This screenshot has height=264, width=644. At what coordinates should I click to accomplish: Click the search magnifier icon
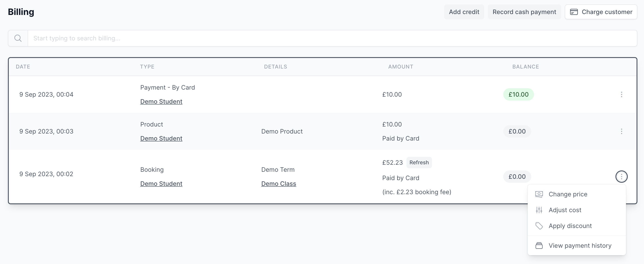(18, 38)
